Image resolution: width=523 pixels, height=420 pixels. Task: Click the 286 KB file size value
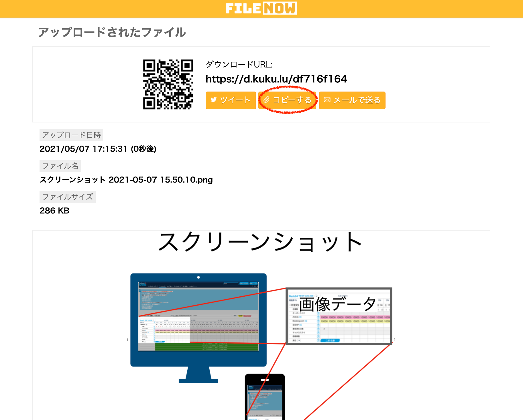pyautogui.click(x=54, y=211)
